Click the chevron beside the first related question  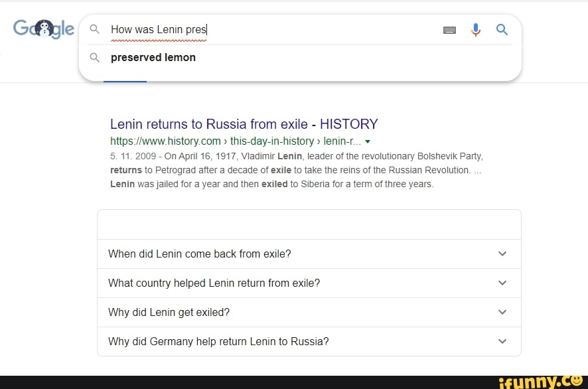click(502, 254)
